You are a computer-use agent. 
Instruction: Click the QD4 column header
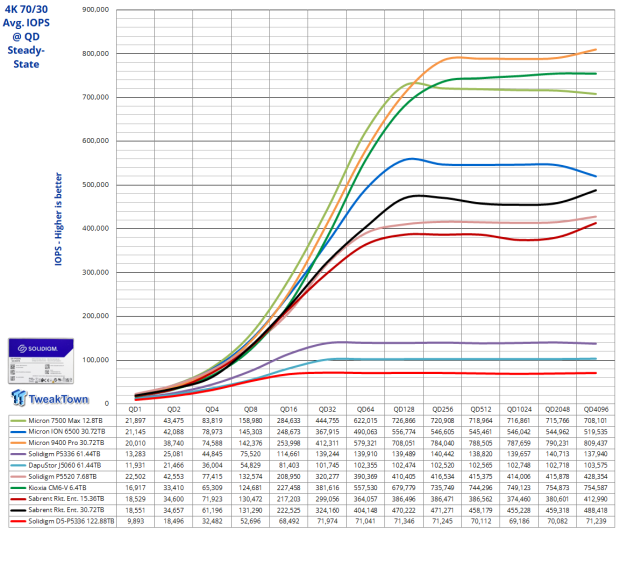coord(212,409)
